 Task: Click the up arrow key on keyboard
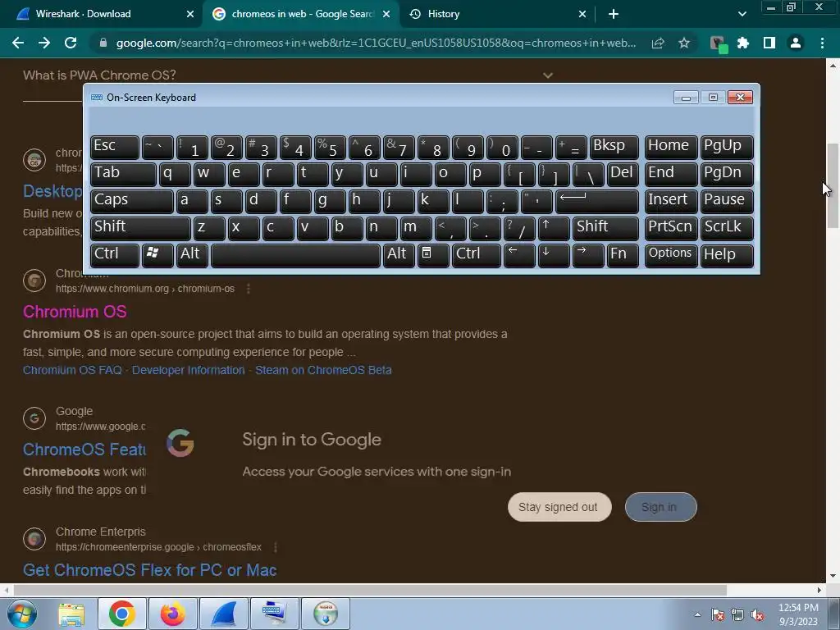tap(553, 228)
